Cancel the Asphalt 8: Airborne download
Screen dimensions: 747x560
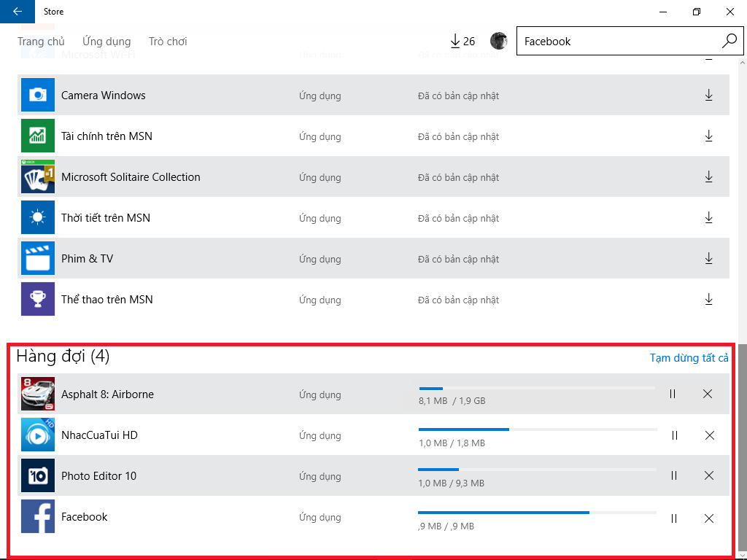[708, 394]
